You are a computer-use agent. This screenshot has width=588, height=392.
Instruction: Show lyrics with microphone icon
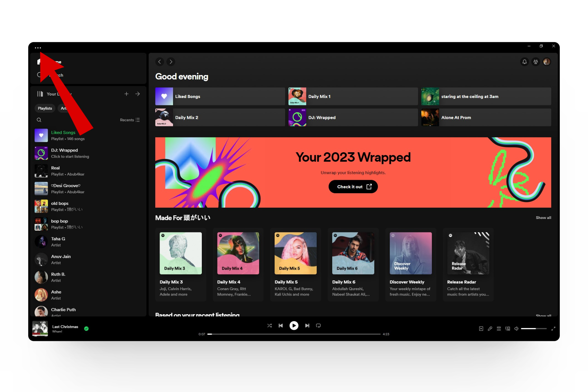click(x=490, y=329)
